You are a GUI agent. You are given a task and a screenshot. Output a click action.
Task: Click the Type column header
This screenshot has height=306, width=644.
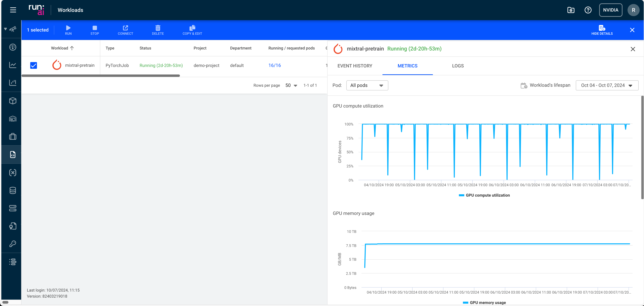click(110, 48)
